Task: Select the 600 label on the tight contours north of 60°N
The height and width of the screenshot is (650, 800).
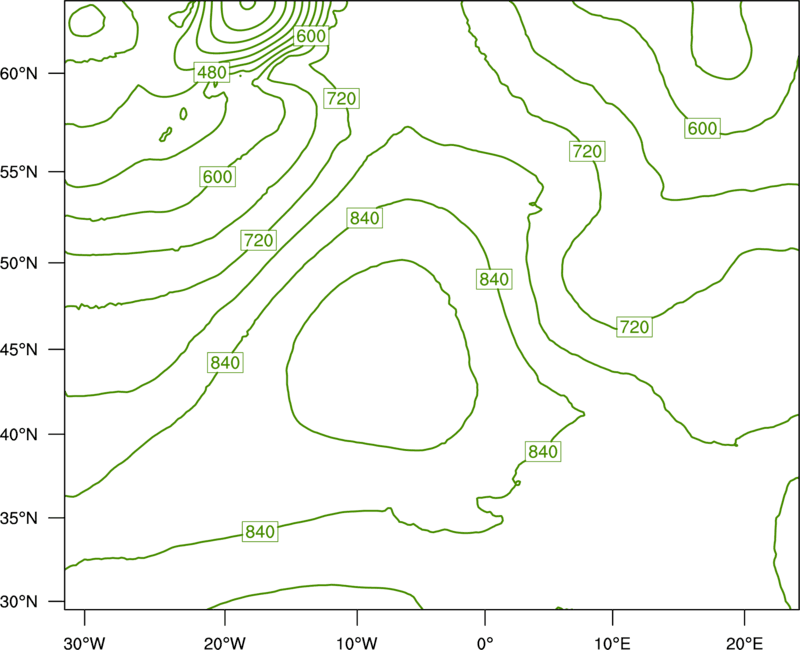Action: pos(311,36)
